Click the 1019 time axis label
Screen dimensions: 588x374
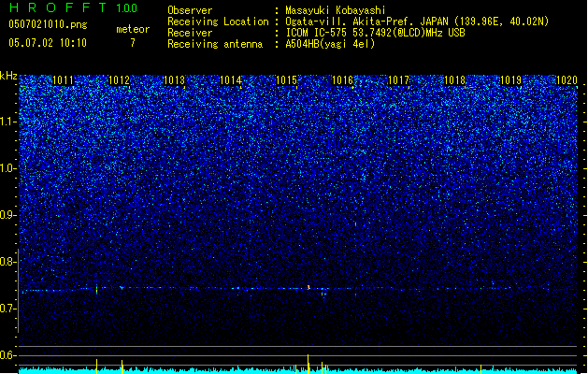[510, 80]
